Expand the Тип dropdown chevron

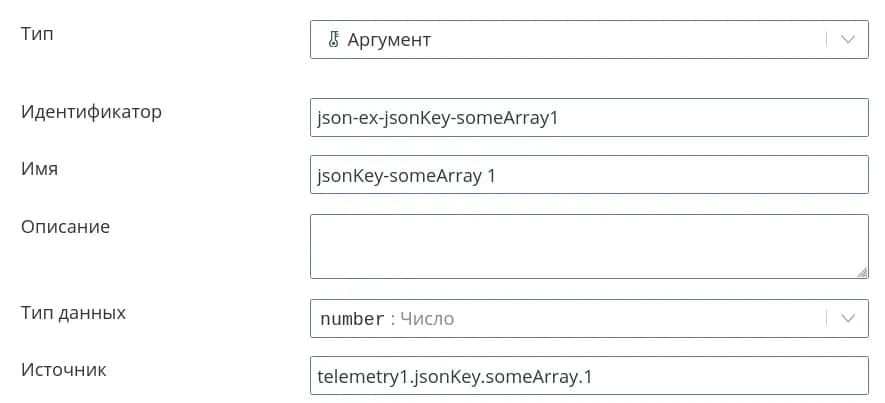click(x=848, y=40)
